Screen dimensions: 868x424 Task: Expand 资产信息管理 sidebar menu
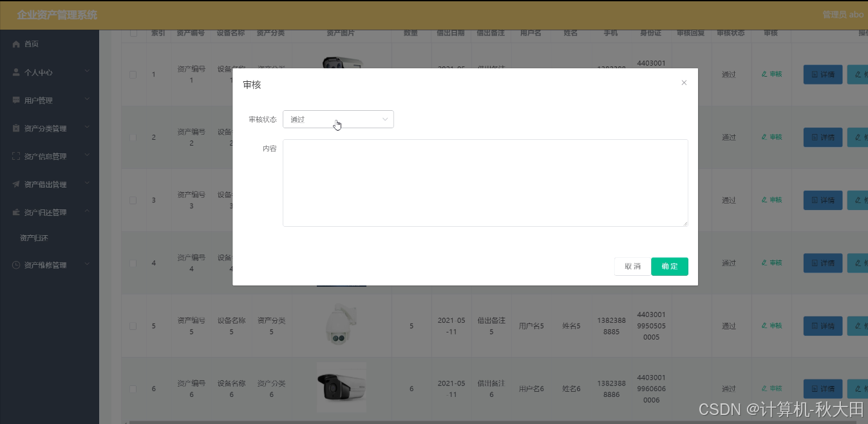(50, 156)
